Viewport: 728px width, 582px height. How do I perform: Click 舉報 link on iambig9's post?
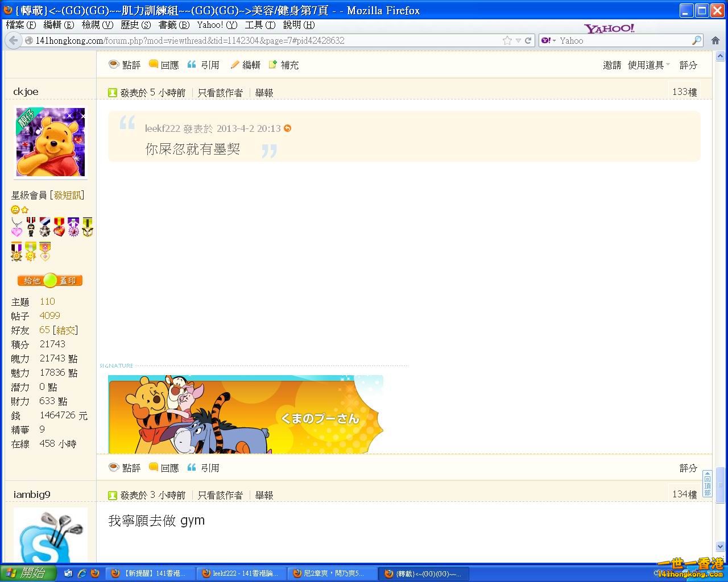pyautogui.click(x=264, y=496)
